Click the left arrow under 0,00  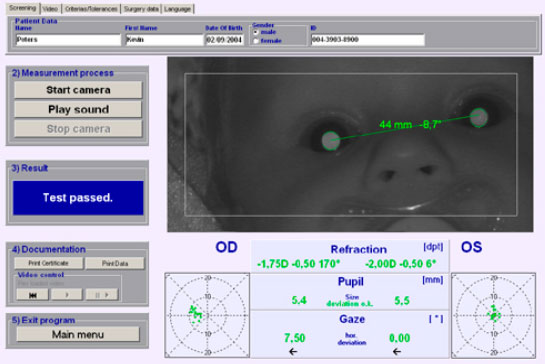point(397,351)
